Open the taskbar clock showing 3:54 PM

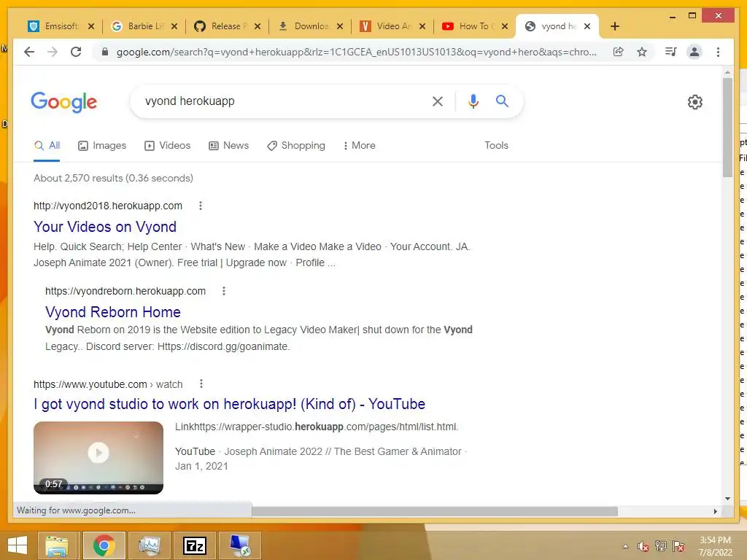coord(715,546)
